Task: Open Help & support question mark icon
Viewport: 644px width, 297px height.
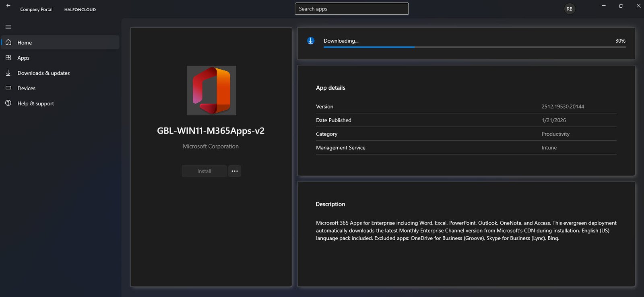Action: 8,103
